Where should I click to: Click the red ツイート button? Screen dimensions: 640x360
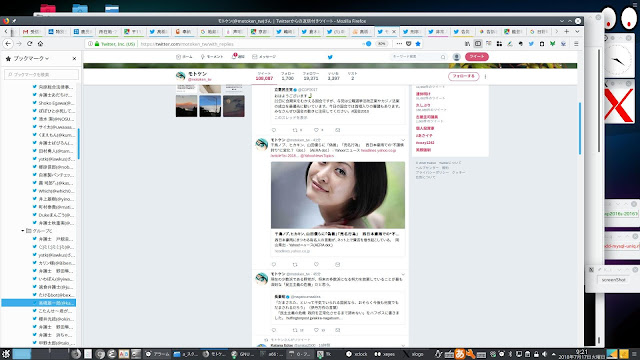pyautogui.click(x=477, y=57)
